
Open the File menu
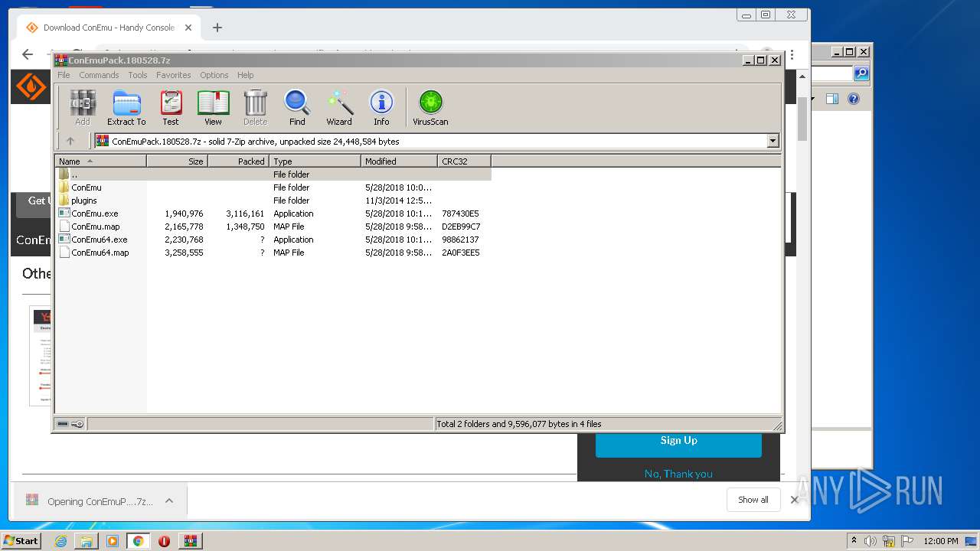click(64, 75)
